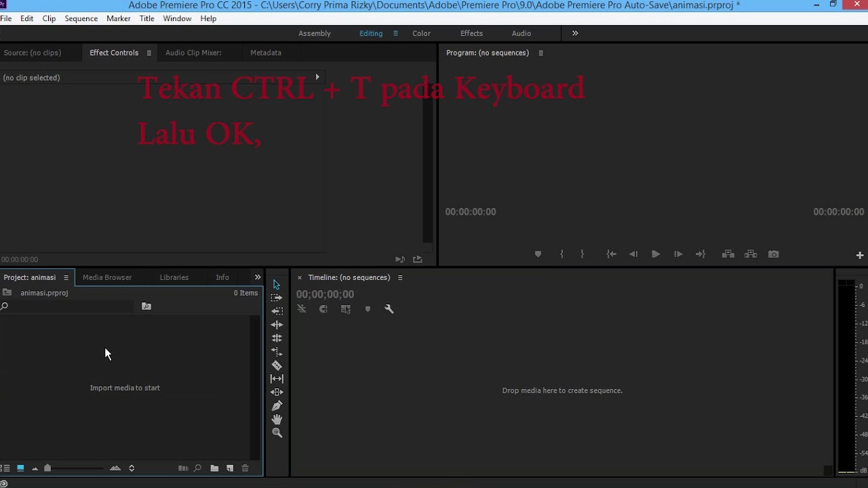Click find-in-project magnifier icon at panel bottom

pos(197,468)
